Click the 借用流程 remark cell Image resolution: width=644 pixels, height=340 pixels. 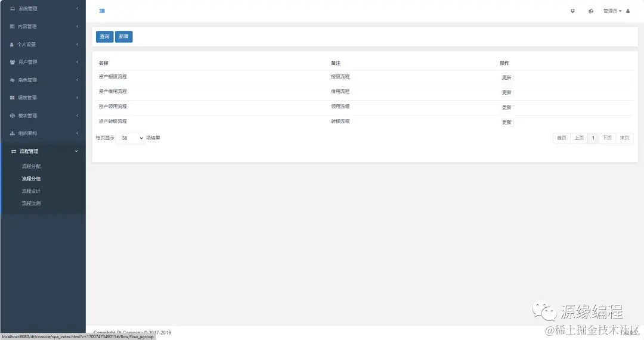340,92
